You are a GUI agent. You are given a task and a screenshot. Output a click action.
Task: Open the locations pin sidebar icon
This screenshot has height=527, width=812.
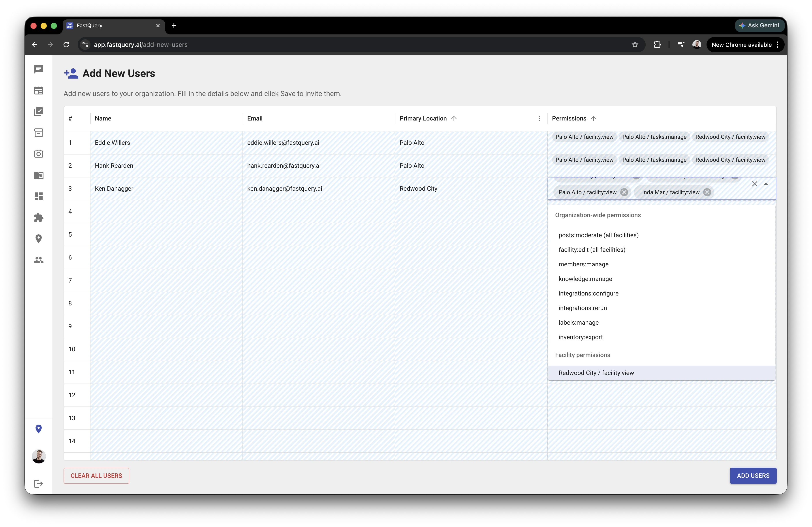[39, 239]
